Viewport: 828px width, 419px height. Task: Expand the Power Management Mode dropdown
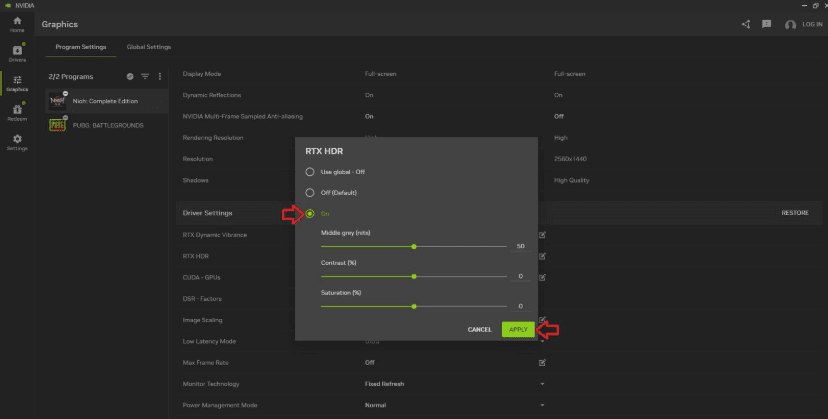542,405
